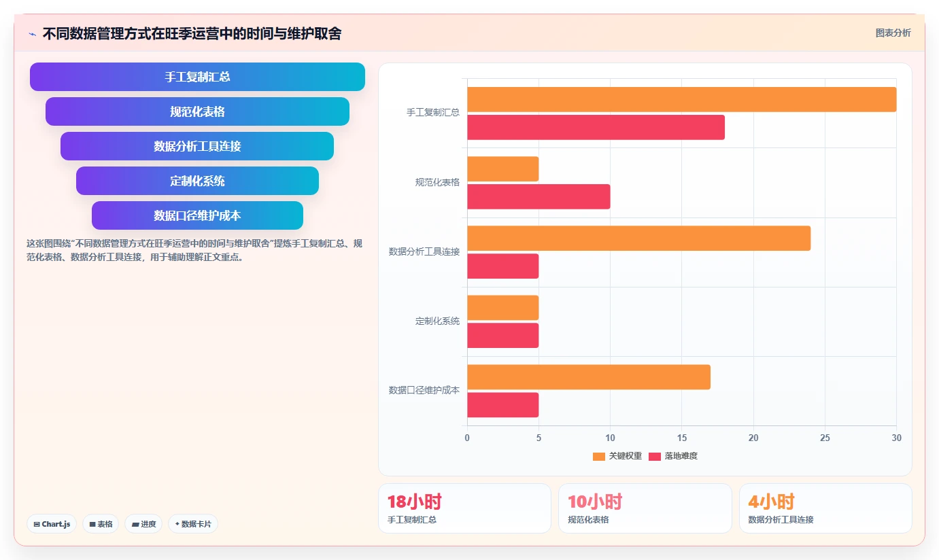Select the 规范化表格 funnel stage
The image size is (939, 560).
pyautogui.click(x=197, y=111)
